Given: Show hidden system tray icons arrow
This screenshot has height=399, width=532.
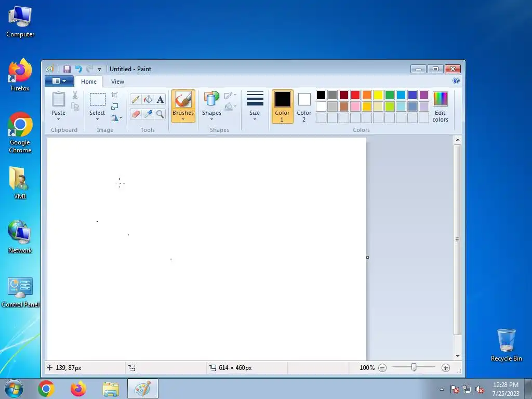Looking at the screenshot, I should [x=442, y=389].
